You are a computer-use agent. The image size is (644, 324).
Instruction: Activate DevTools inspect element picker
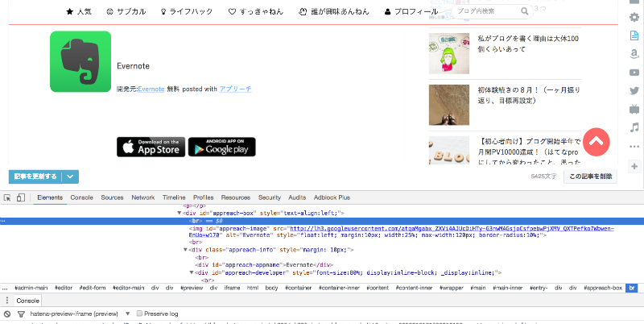[x=7, y=197]
